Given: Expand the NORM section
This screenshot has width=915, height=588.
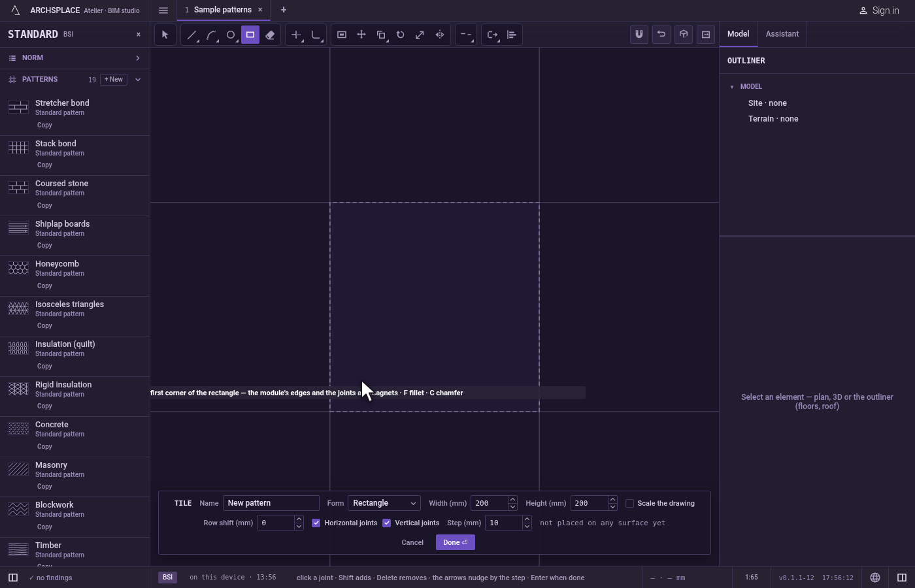Looking at the screenshot, I should pos(138,58).
